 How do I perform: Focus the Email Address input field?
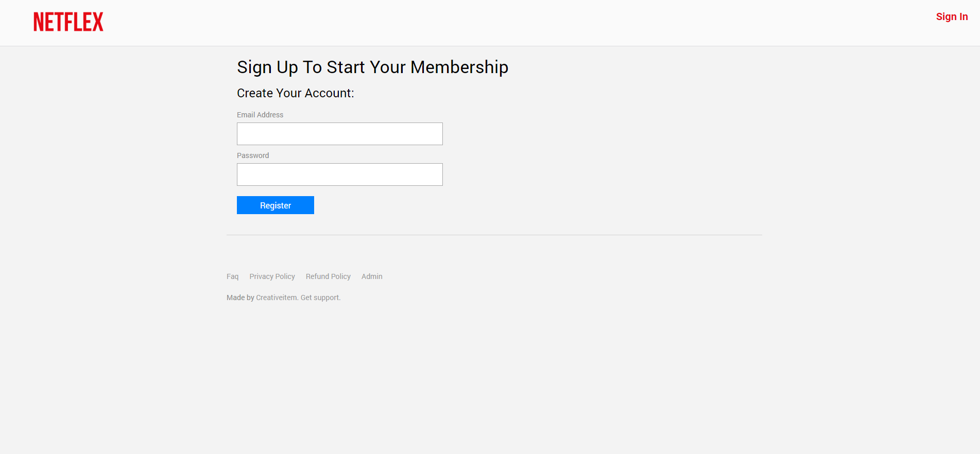339,134
